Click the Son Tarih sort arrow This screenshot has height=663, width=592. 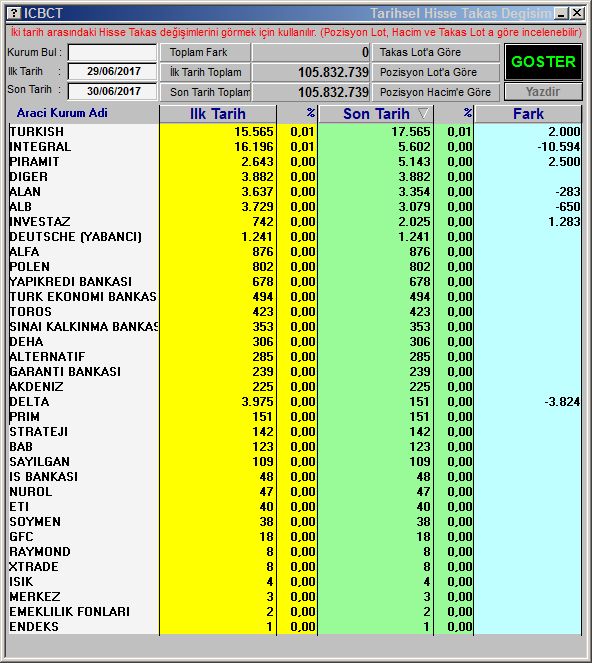pyautogui.click(x=423, y=113)
